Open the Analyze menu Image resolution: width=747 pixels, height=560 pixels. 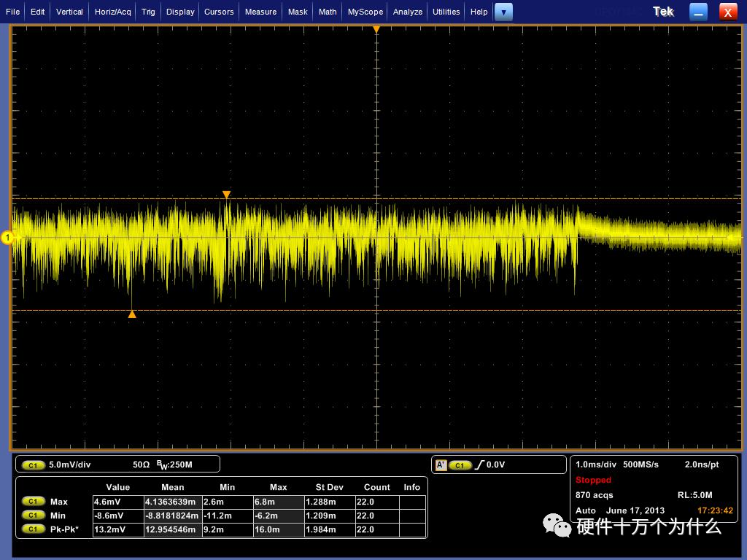[x=408, y=12]
